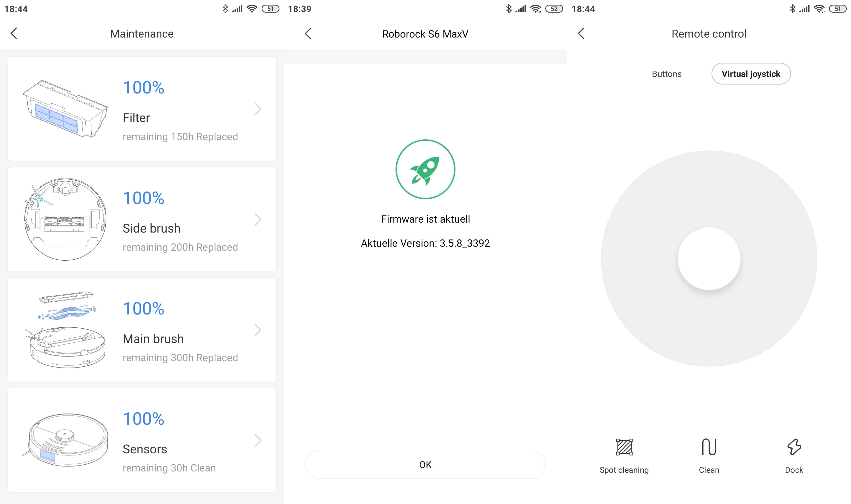Tap the Spot cleaning label
The height and width of the screenshot is (504, 851).
coord(624,470)
